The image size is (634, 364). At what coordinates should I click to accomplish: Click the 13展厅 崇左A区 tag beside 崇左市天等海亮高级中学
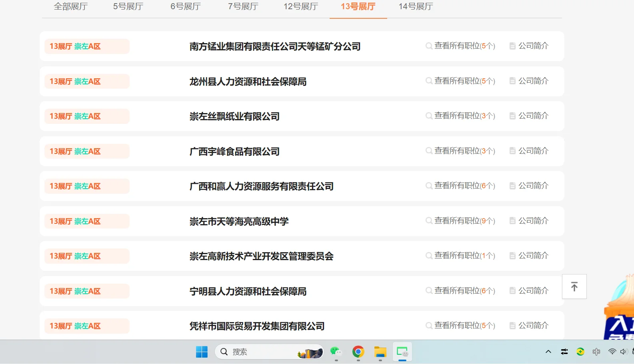87,221
